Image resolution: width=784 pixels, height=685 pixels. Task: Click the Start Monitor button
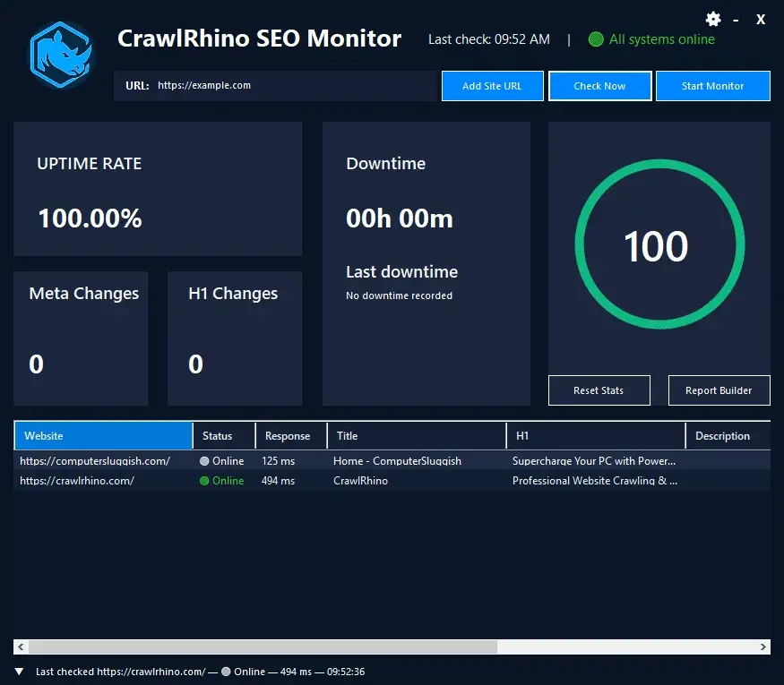pos(713,86)
